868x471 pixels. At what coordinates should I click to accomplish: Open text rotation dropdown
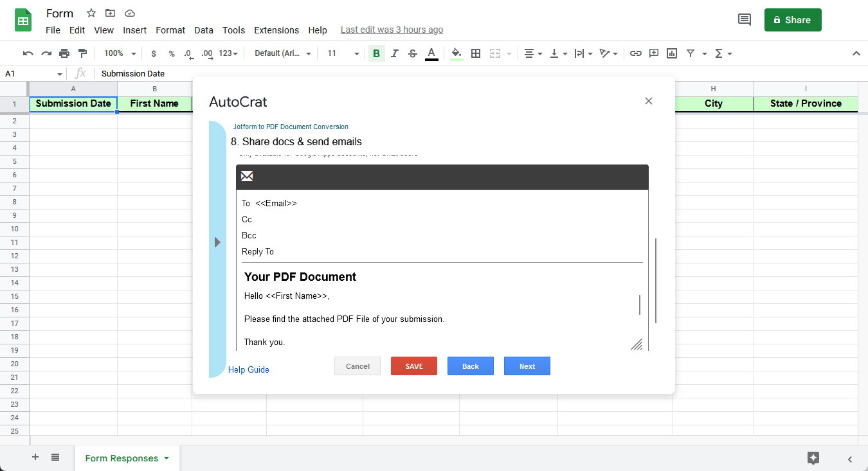pyautogui.click(x=608, y=53)
